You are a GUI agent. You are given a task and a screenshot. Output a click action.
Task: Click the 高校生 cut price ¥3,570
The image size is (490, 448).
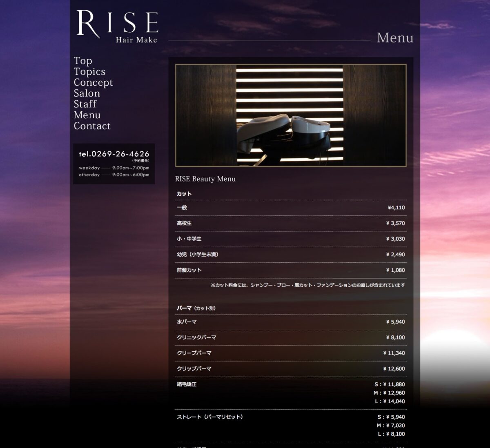click(x=395, y=223)
